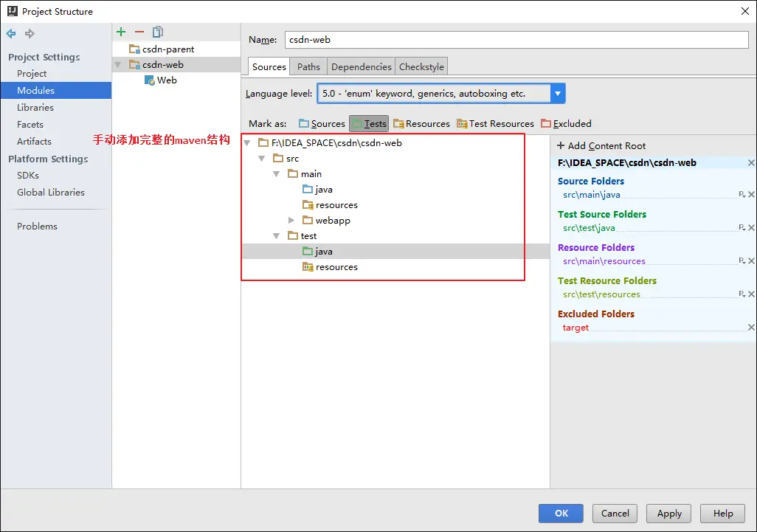The image size is (757, 532).
Task: Click the module Name input field
Action: 516,40
